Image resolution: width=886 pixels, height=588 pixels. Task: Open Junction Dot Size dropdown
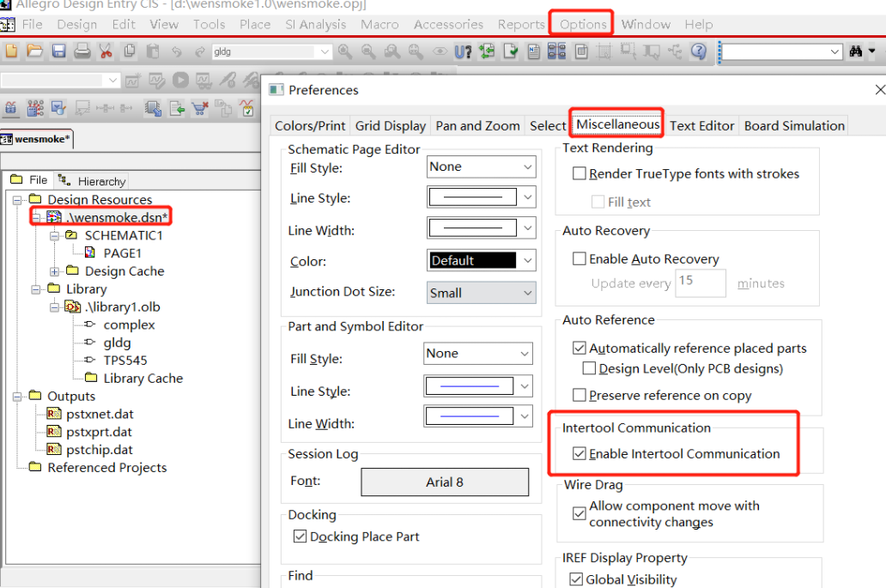click(481, 293)
